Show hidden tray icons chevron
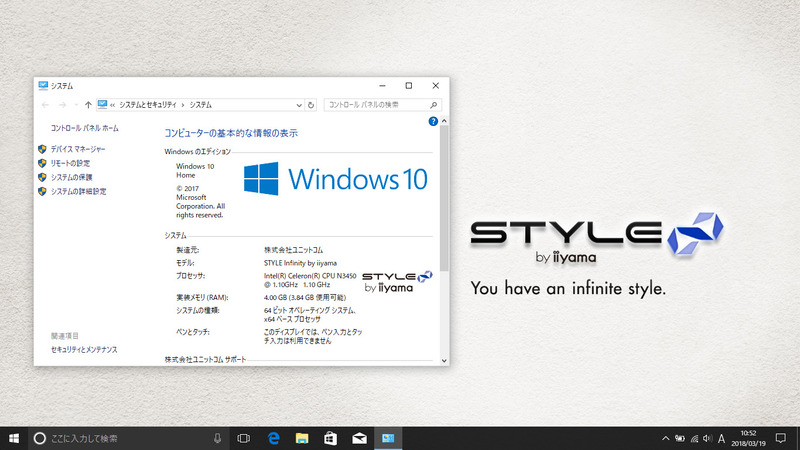800x450 pixels. click(665, 438)
